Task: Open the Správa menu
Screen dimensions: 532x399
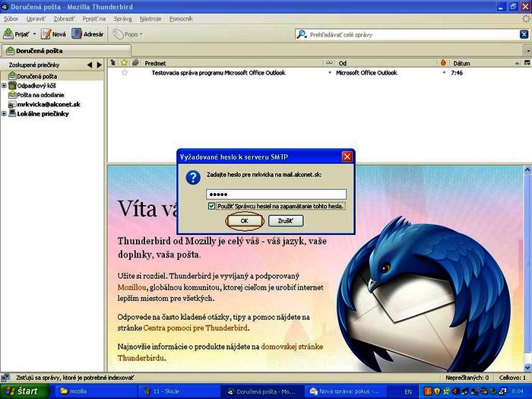Action: pos(122,19)
